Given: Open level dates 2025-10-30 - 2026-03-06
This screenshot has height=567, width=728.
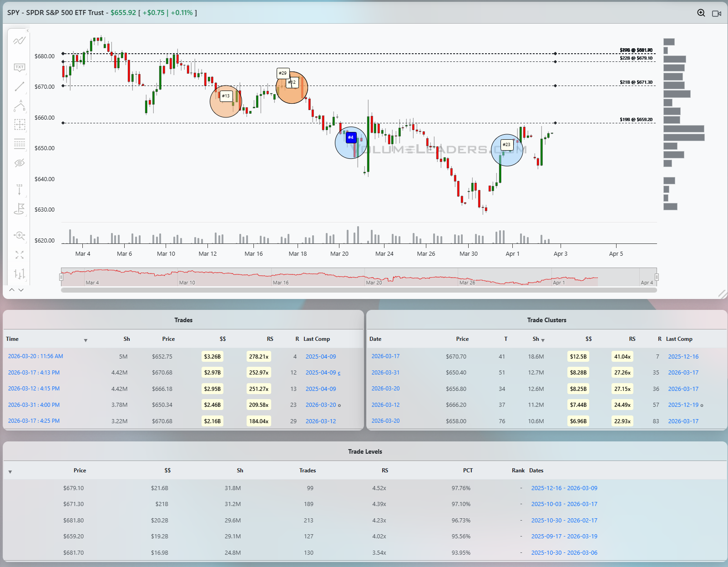Looking at the screenshot, I should [564, 552].
